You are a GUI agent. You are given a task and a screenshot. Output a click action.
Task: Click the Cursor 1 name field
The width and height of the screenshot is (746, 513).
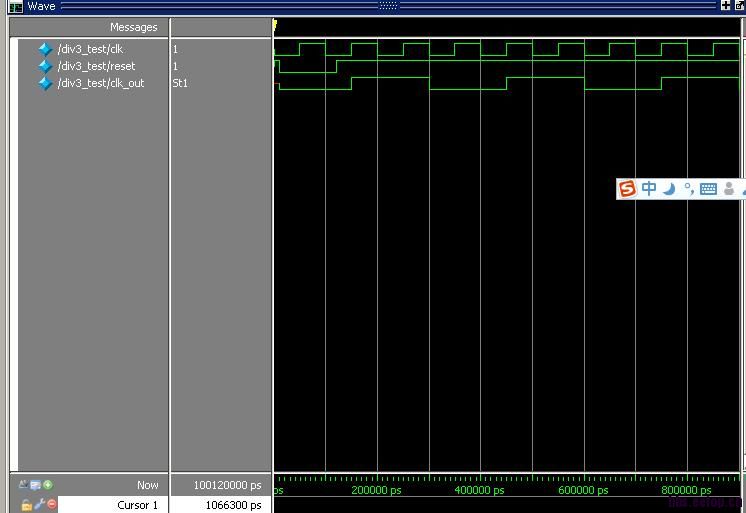[x=137, y=505]
